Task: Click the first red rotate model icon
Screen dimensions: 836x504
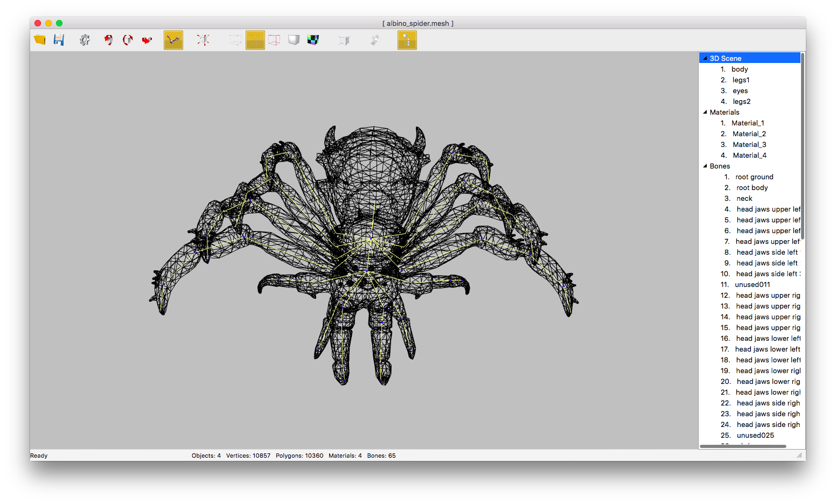Action: (x=108, y=40)
